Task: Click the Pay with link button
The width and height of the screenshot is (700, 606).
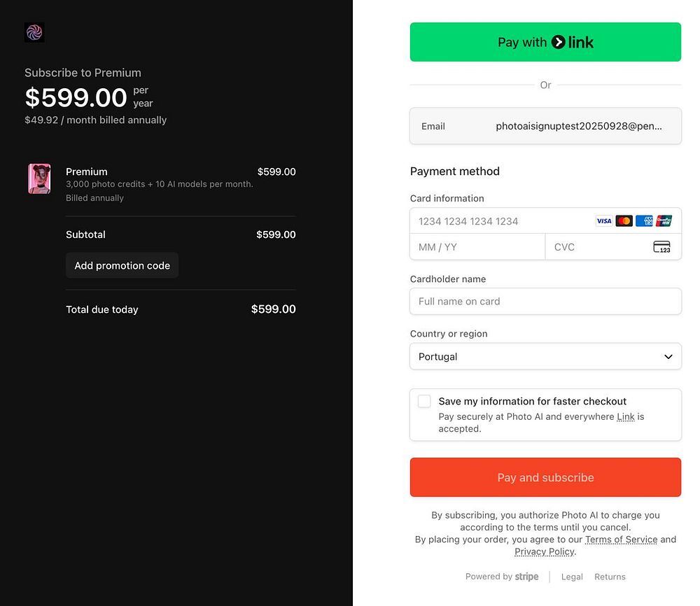Action: point(545,42)
